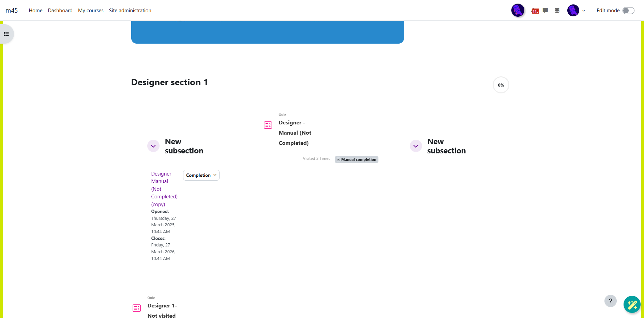Toggle the Edit mode switch
Screen dimensions: 644x318
(x=628, y=11)
